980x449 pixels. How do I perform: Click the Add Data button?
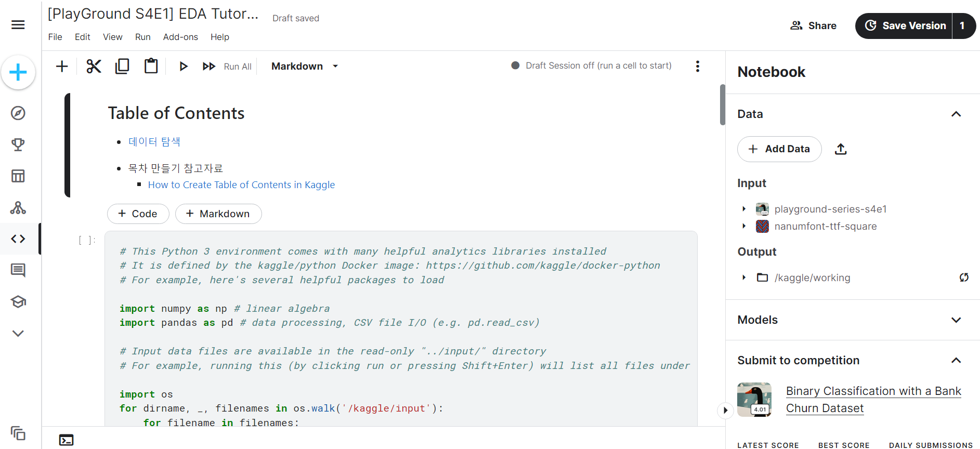coord(779,149)
